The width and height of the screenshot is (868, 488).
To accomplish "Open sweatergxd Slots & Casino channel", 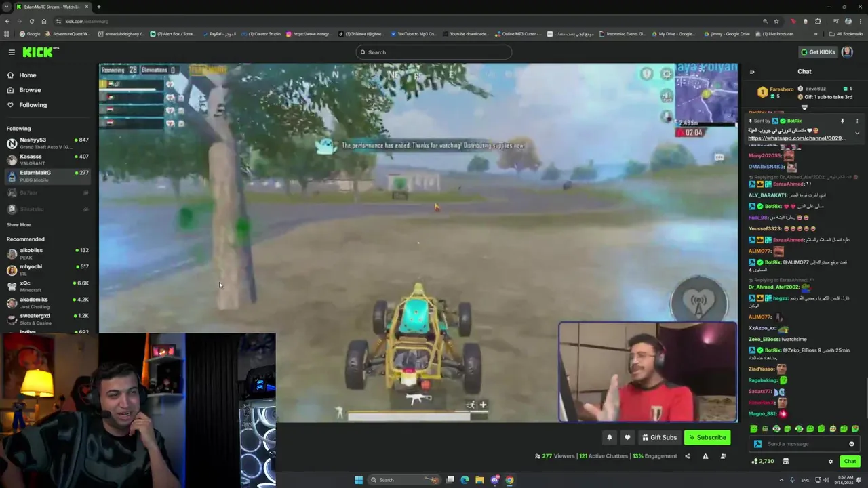I will pos(47,319).
